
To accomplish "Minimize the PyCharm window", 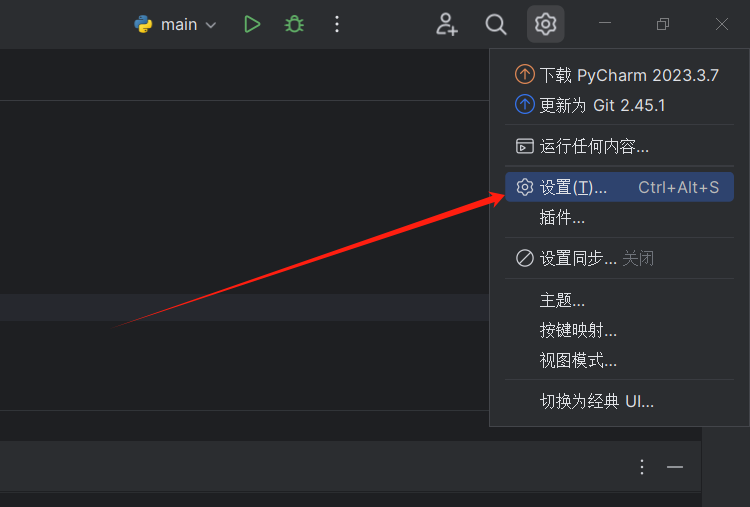I will (605, 23).
